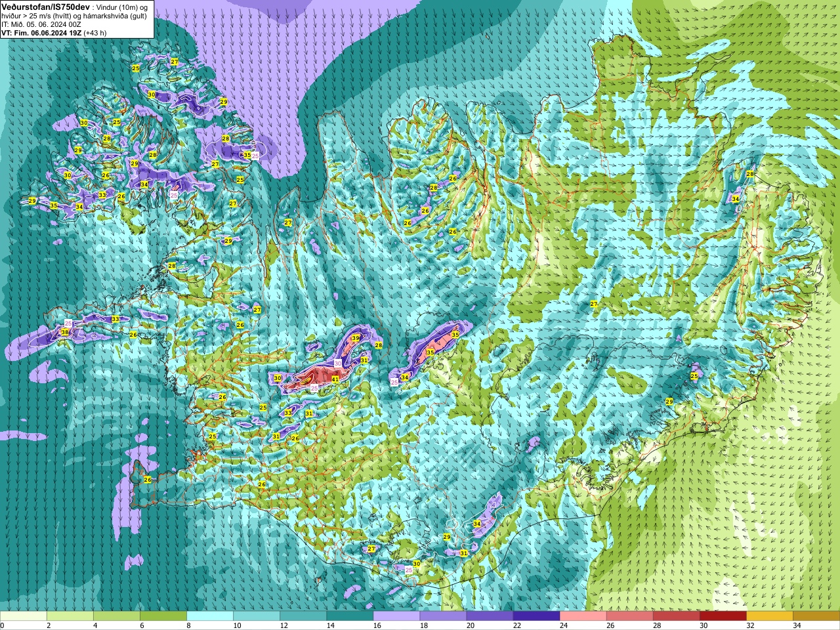Click the dark teal 14–16 legend swatch
Screen dimensions: 840x630
pyautogui.click(x=350, y=616)
